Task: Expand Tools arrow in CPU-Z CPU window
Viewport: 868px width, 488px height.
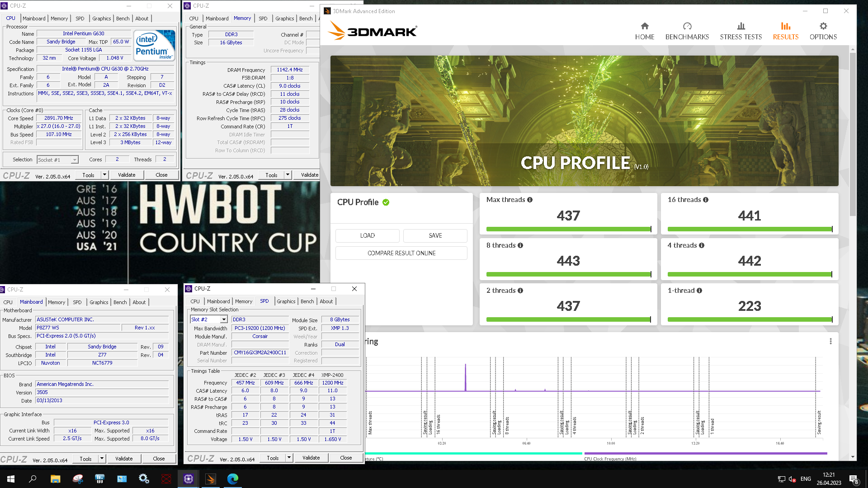Action: click(x=104, y=175)
